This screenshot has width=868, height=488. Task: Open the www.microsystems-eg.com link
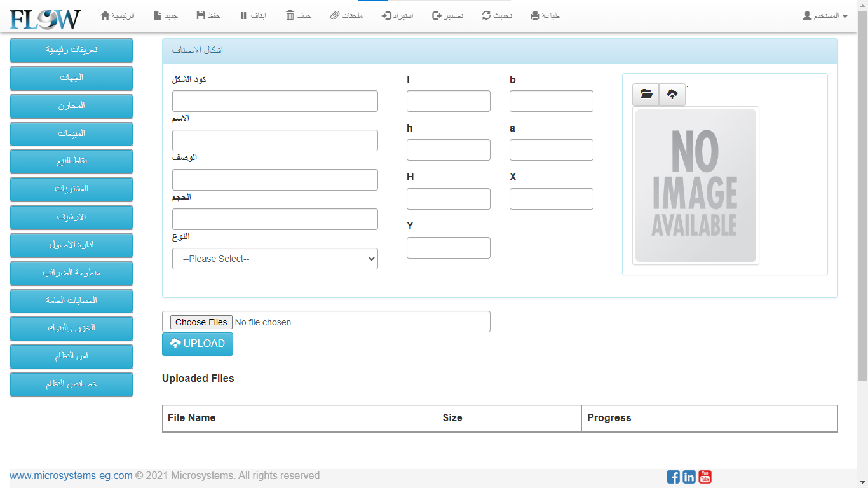pyautogui.click(x=71, y=475)
